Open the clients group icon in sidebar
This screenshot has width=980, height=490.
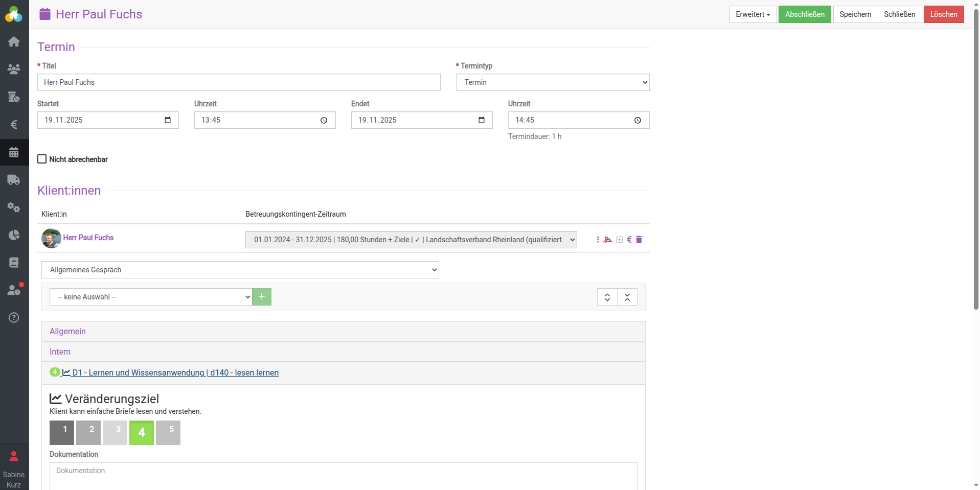tap(14, 69)
